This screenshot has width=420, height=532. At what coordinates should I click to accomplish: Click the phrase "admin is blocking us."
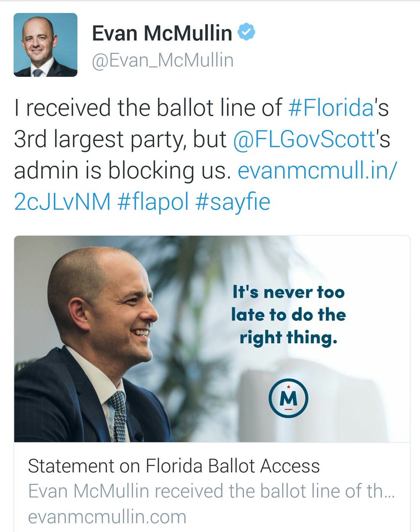click(122, 171)
